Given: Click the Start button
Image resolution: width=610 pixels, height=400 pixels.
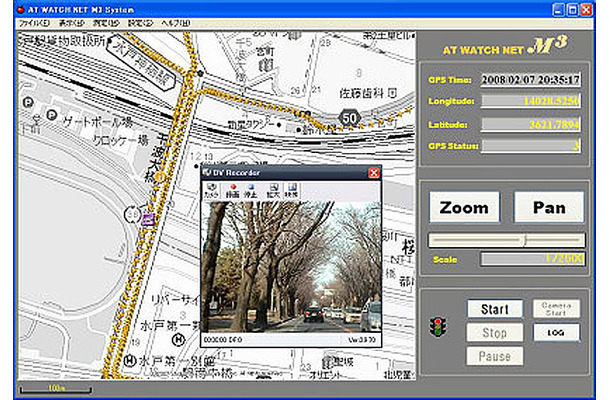Looking at the screenshot, I should click(495, 309).
